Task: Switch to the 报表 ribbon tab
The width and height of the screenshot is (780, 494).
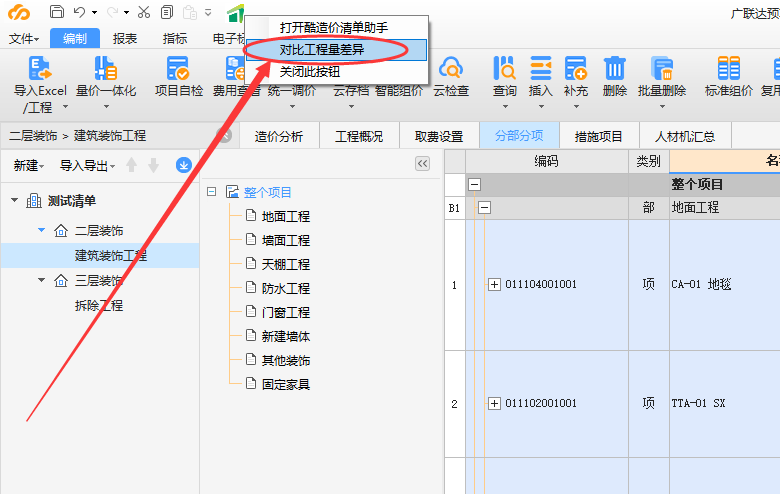Action: pos(125,39)
